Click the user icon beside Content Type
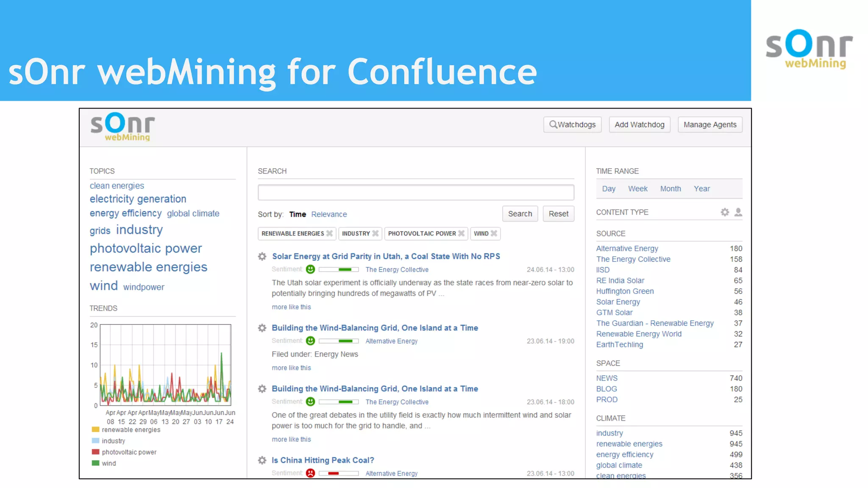 coord(738,212)
